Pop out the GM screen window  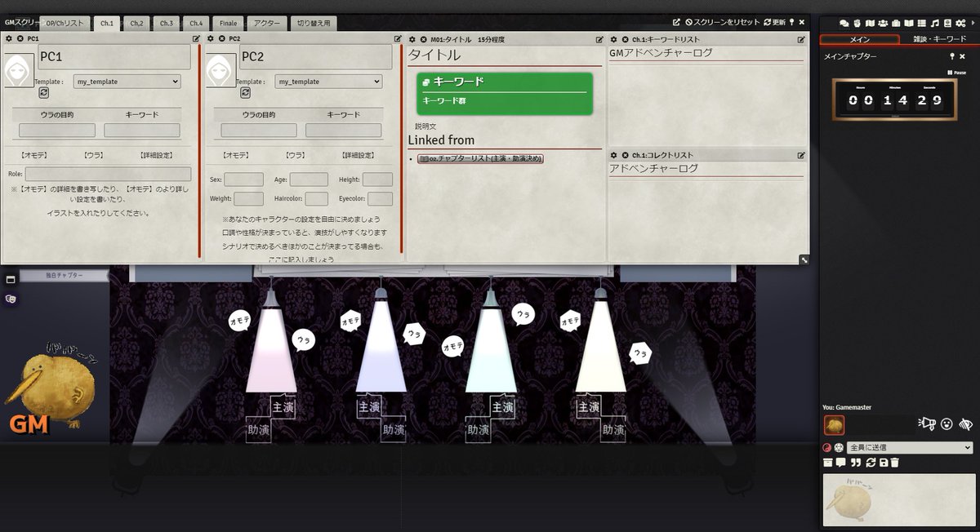point(676,22)
